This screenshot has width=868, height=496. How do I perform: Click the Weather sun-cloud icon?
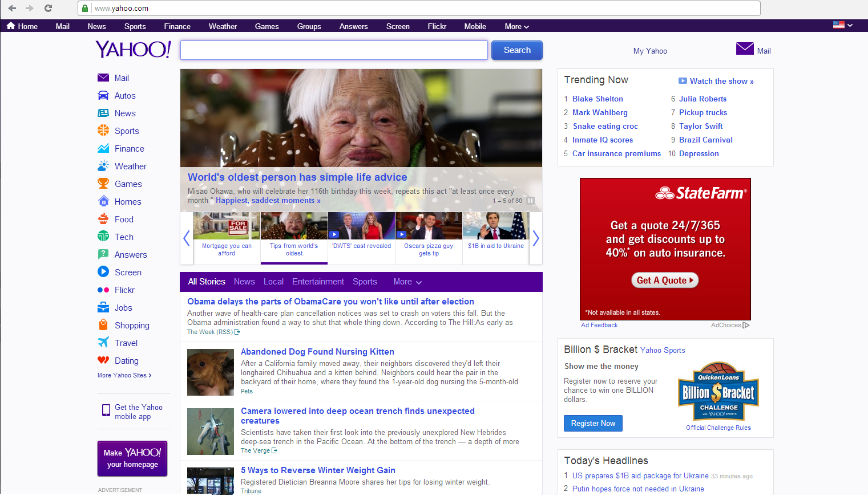tap(103, 166)
